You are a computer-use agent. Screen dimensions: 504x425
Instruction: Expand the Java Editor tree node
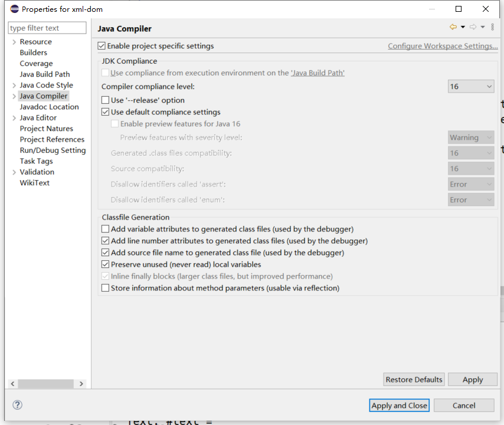pyautogui.click(x=14, y=118)
